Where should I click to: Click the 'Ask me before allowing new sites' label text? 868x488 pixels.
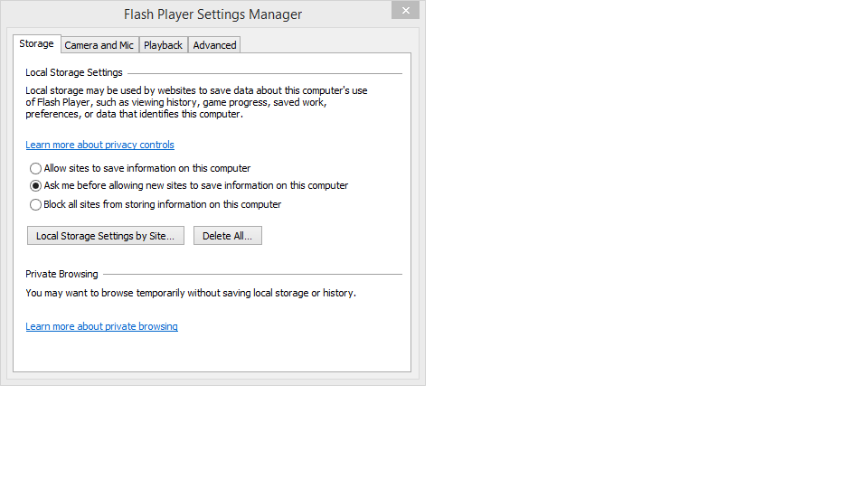pos(196,186)
